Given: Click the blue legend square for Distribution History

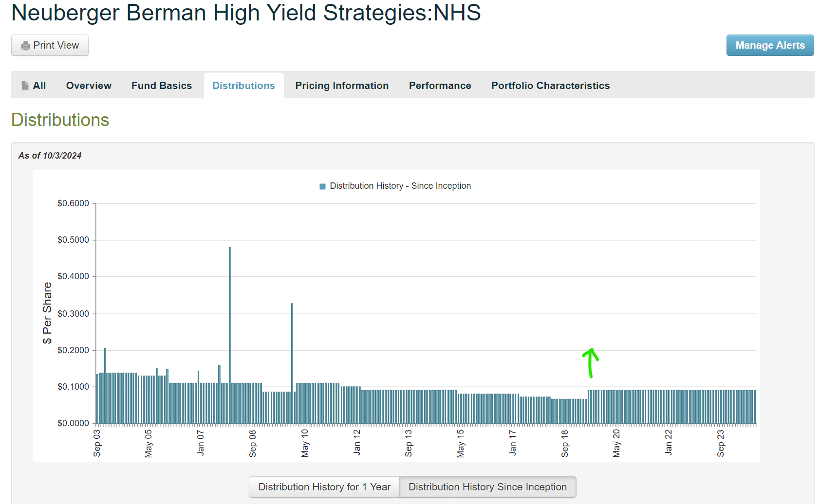Looking at the screenshot, I should coord(322,186).
